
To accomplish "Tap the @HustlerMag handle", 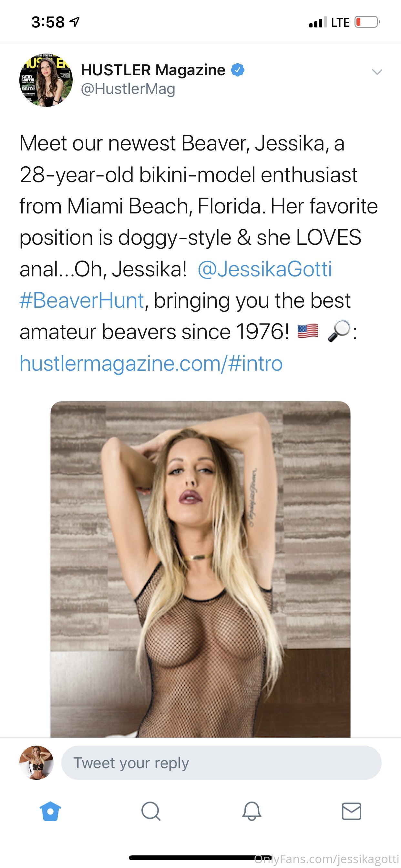I will click(128, 89).
